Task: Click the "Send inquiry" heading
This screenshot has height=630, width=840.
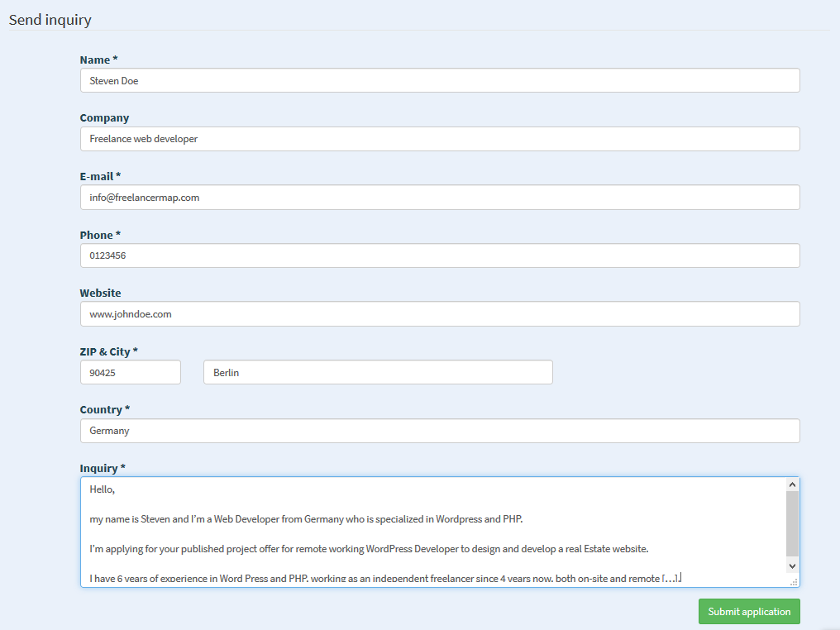Action: click(50, 20)
